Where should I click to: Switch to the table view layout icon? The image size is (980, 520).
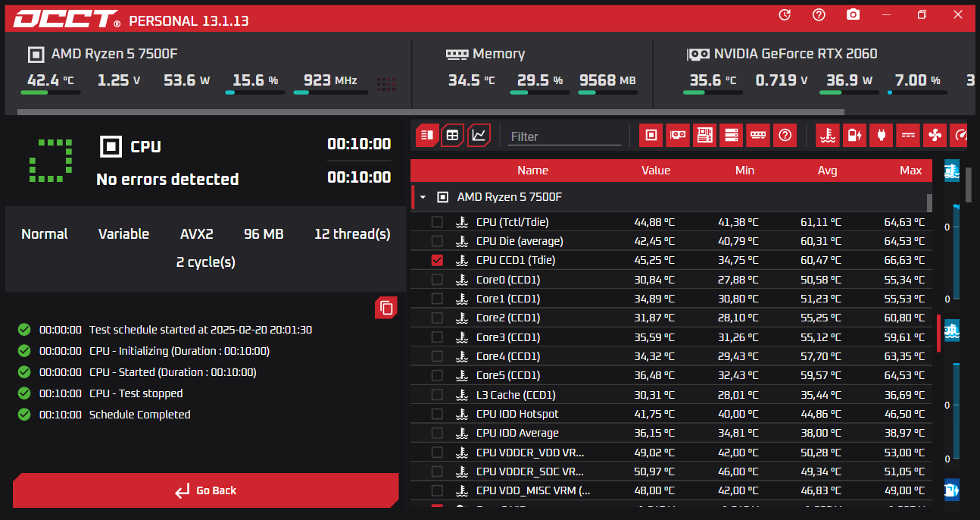click(452, 136)
